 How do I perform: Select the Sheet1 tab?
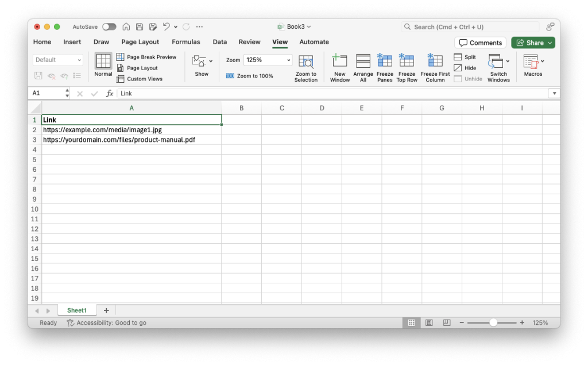[77, 310]
